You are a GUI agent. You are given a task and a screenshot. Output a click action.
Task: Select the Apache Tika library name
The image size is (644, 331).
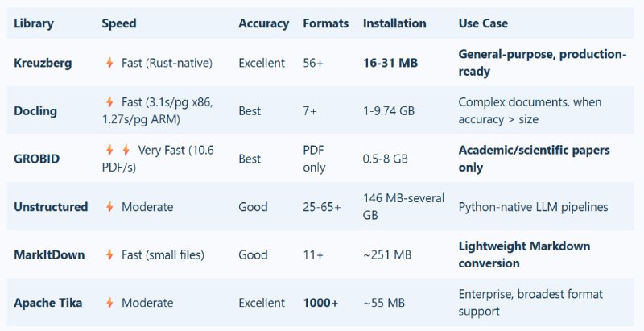pos(47,303)
